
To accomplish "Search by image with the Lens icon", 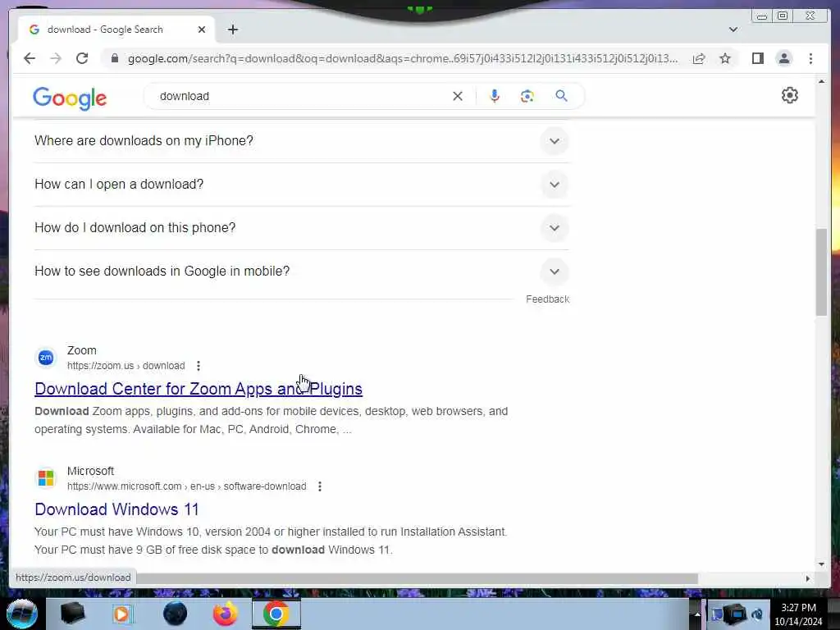I will tap(527, 96).
